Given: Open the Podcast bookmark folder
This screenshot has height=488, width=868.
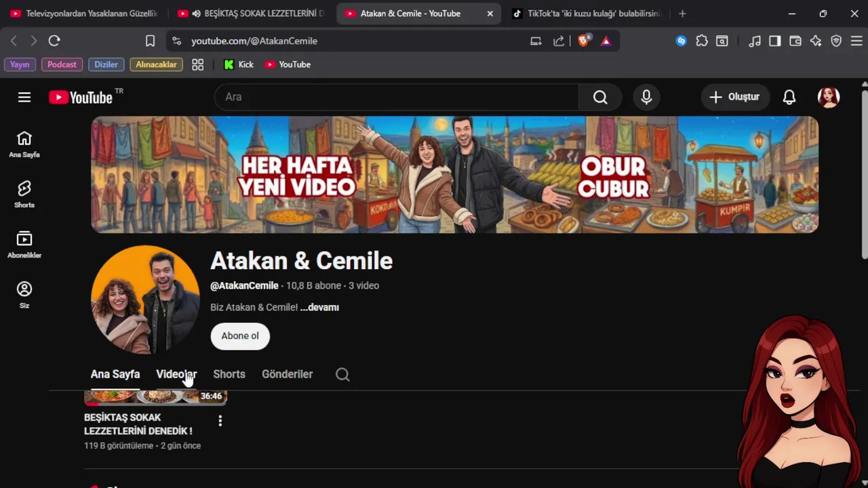Looking at the screenshot, I should point(62,64).
